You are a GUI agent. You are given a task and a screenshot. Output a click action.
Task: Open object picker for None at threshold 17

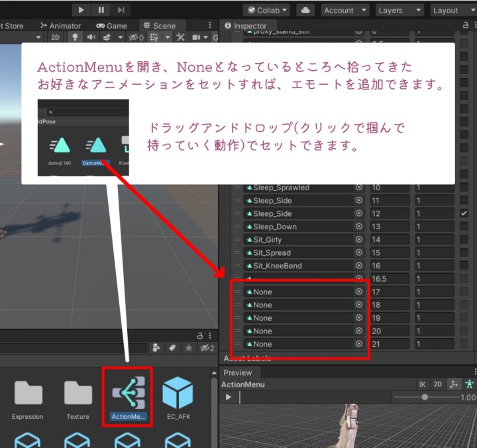tap(359, 292)
